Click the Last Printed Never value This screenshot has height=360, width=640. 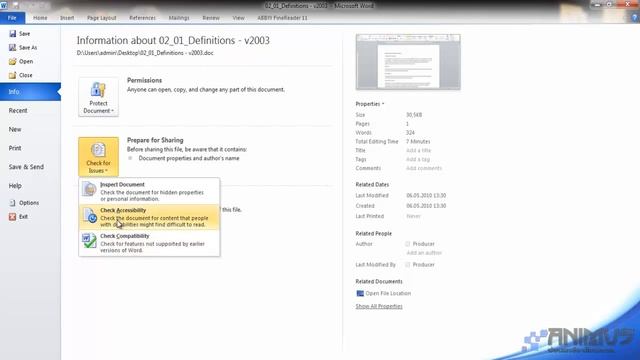tap(413, 216)
